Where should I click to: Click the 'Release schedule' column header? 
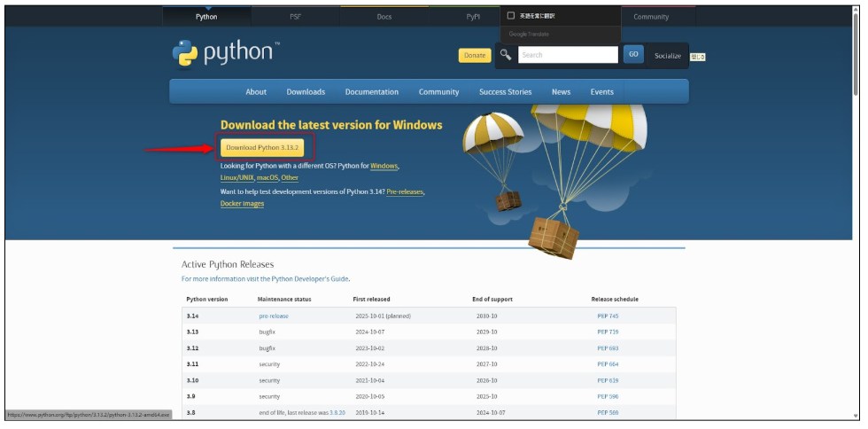click(x=615, y=300)
